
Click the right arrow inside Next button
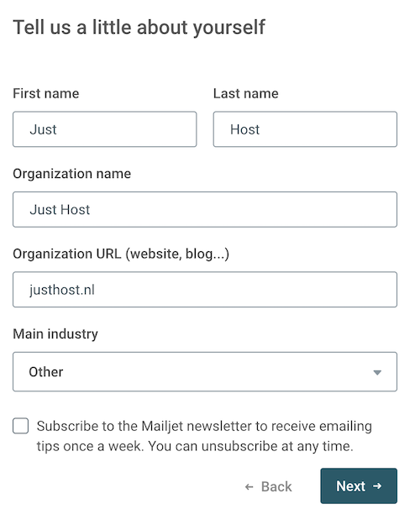tap(377, 486)
